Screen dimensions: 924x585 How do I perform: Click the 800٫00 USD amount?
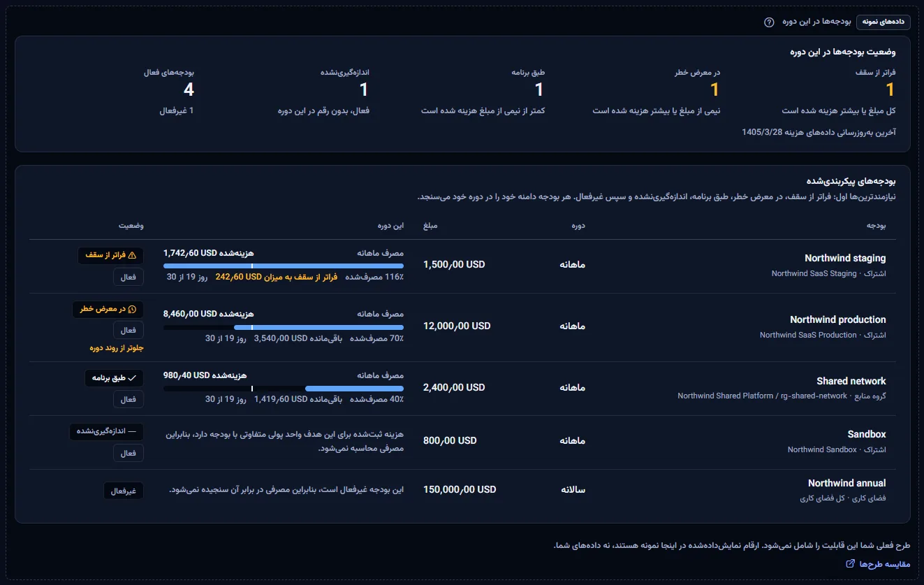450,440
